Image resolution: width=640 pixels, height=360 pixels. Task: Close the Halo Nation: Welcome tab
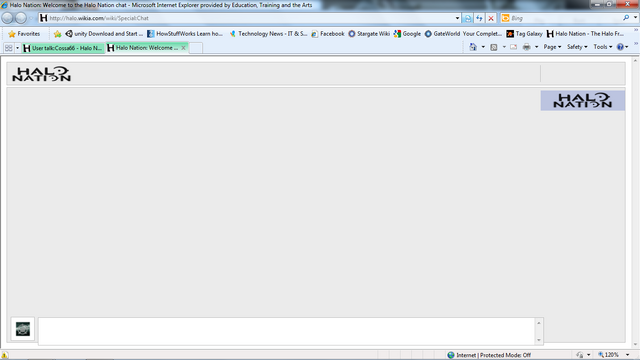click(183, 48)
